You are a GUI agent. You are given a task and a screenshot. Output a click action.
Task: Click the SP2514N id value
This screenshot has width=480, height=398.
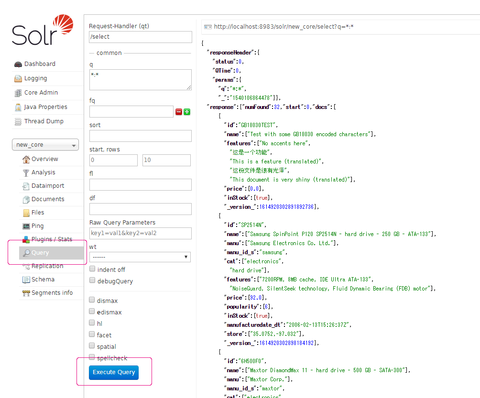pyautogui.click(x=251, y=225)
